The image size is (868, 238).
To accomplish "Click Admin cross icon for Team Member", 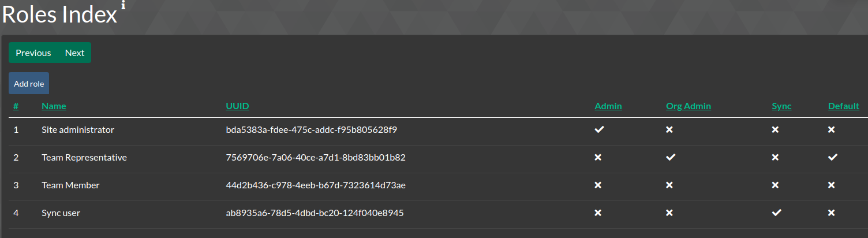I will [598, 185].
